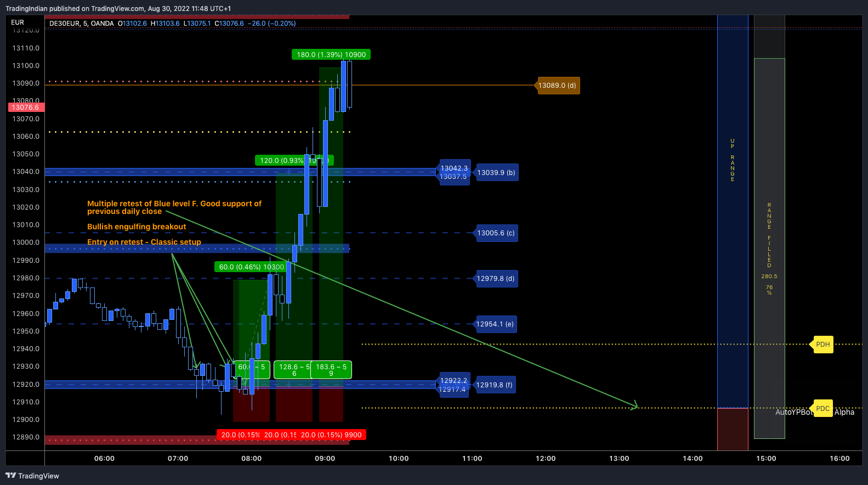This screenshot has width=868, height=485.
Task: Click the 60.0 (0.46%) 10300 profit label
Action: pos(252,267)
